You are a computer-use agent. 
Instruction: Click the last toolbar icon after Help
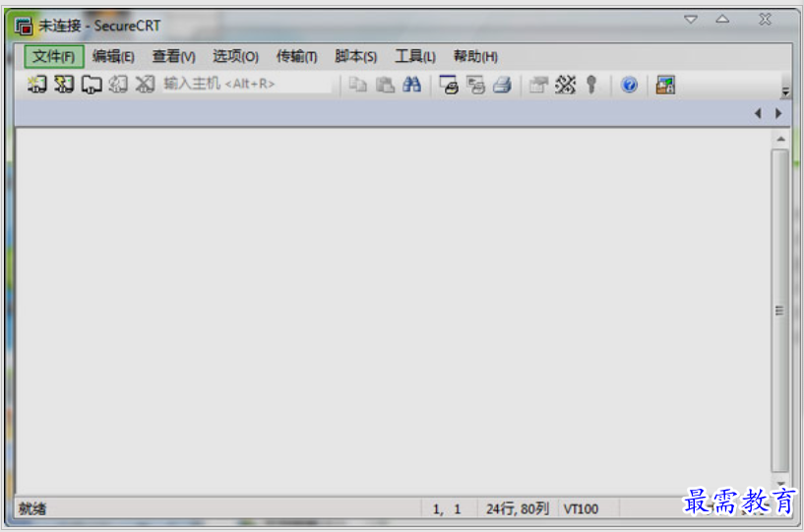pos(665,85)
